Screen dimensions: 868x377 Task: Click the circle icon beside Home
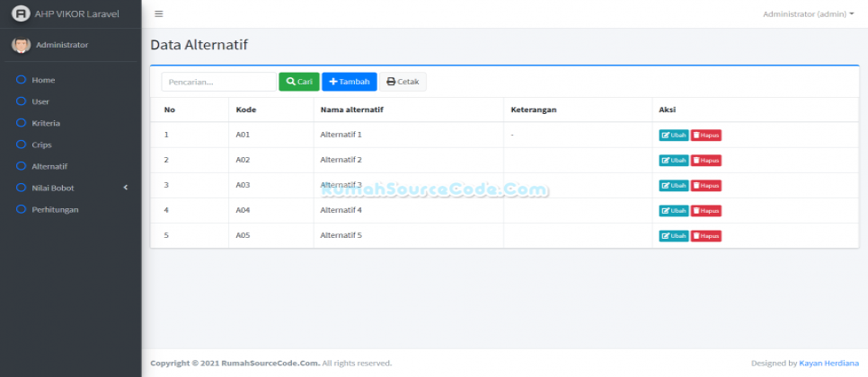tap(21, 80)
